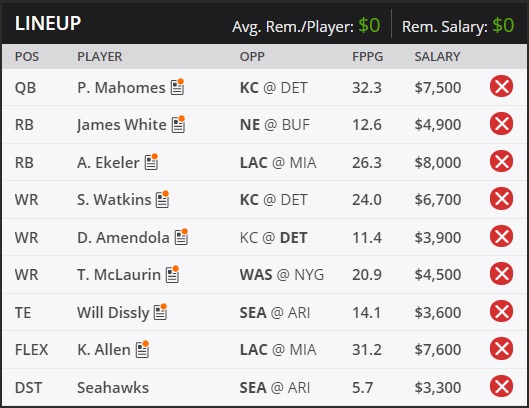This screenshot has width=529, height=408.
Task: Open news note icon beside A. Ekeler
Action: (x=151, y=162)
